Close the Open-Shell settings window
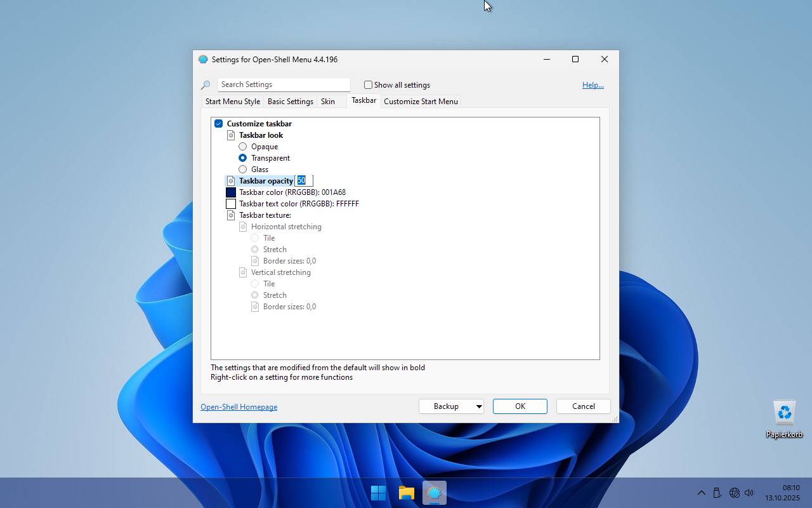 point(605,59)
